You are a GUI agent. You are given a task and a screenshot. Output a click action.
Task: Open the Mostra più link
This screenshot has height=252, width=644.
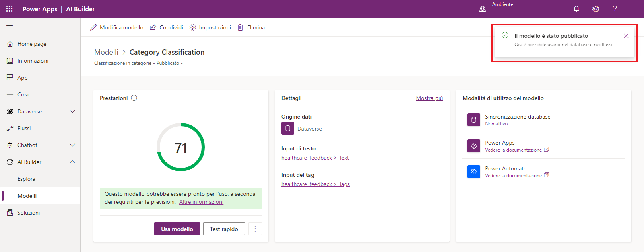tap(429, 98)
